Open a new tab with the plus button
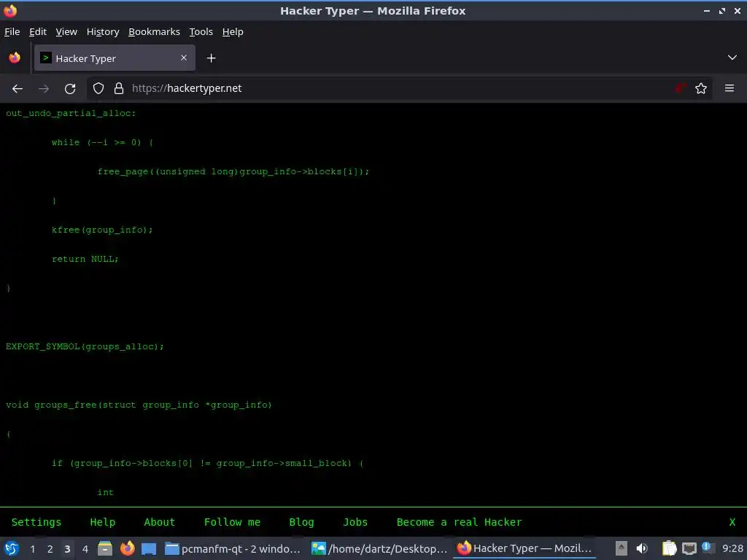 click(x=211, y=58)
